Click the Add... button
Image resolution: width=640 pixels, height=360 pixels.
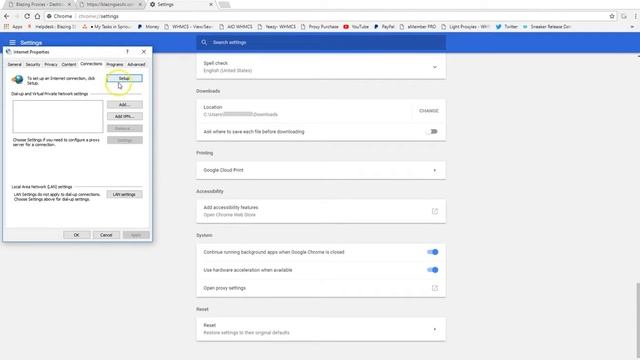coord(124,105)
